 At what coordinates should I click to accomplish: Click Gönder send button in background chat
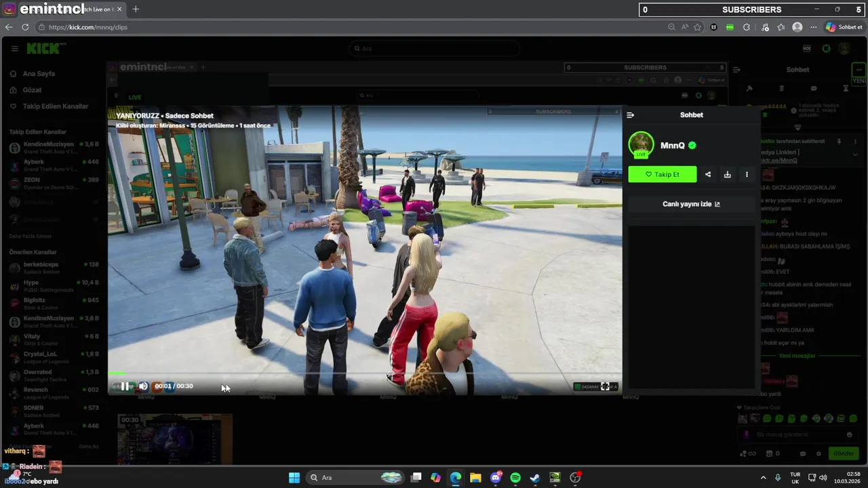click(844, 453)
